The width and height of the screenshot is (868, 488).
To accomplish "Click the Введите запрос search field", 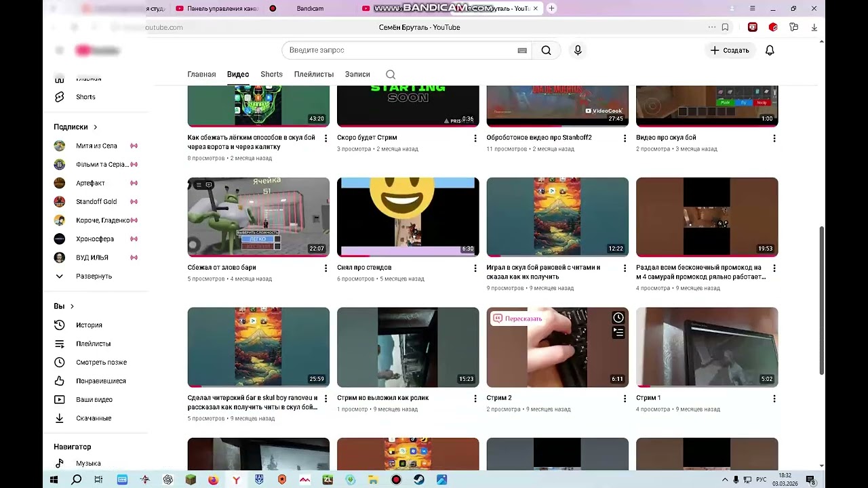I will pos(407,50).
